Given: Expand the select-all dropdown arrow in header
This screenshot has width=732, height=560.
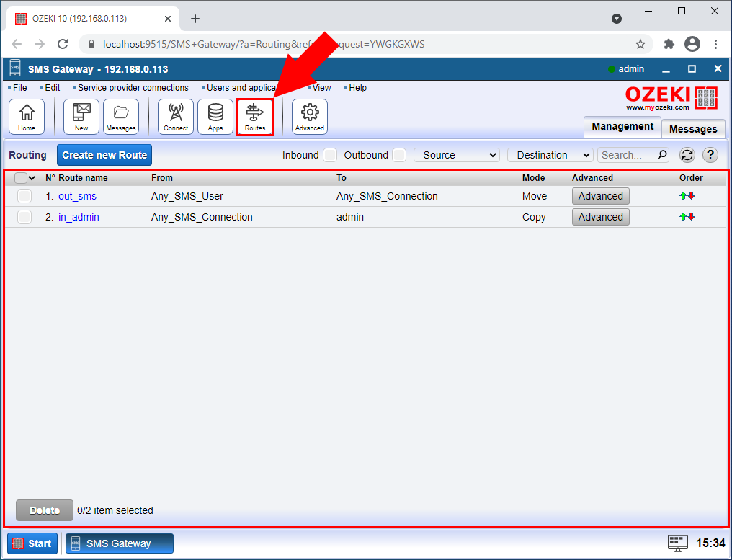Looking at the screenshot, I should pyautogui.click(x=32, y=178).
